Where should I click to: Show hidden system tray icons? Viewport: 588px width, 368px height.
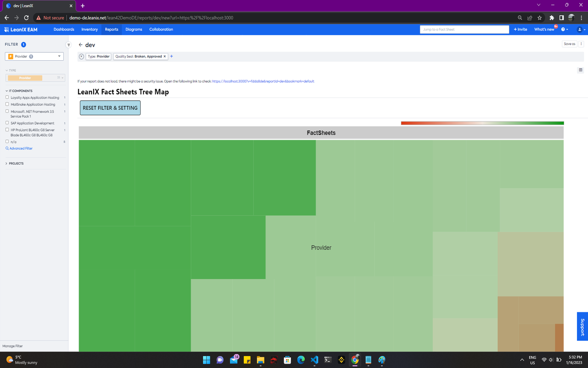click(x=522, y=360)
